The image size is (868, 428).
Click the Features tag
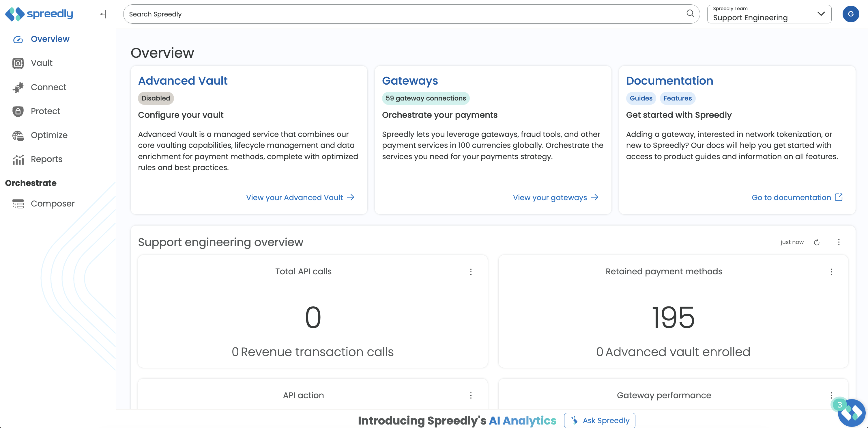(677, 98)
